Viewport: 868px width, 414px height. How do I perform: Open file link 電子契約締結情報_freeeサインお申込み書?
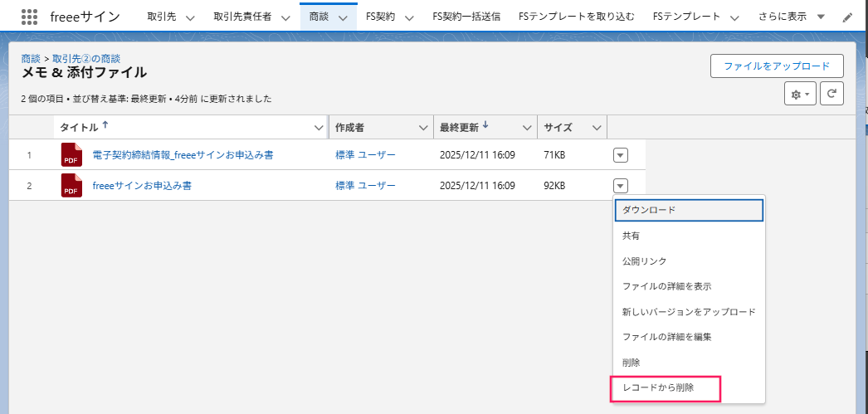click(x=183, y=155)
